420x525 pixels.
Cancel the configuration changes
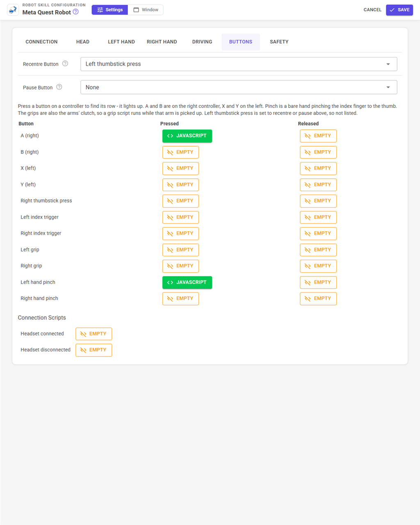(x=372, y=10)
